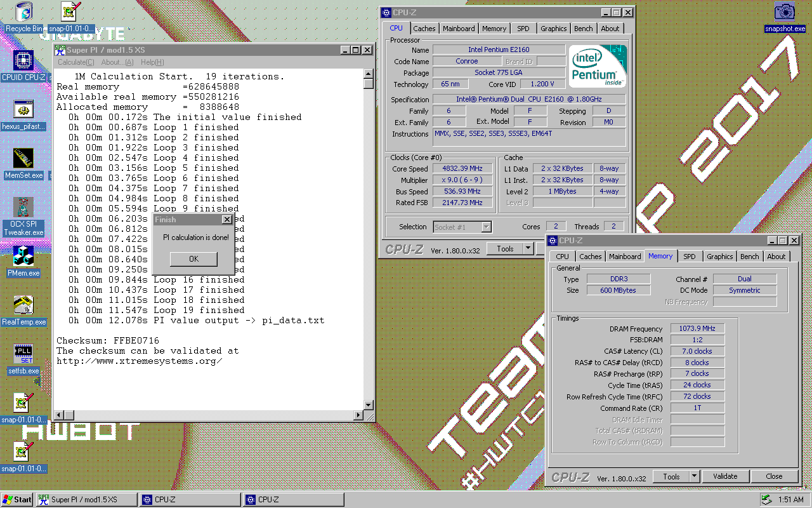This screenshot has width=812, height=508.
Task: Click the Close button in Memory CPU-Z window
Action: tap(774, 476)
